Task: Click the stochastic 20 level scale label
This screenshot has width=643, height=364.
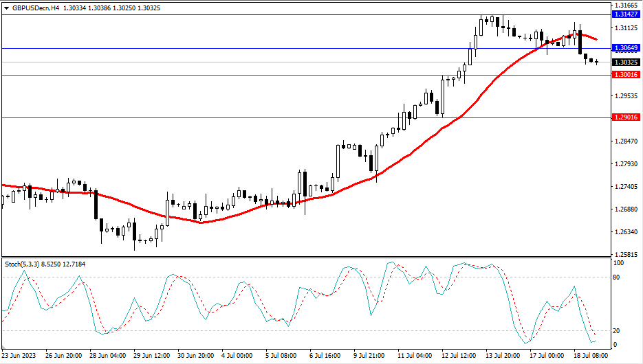Action: point(617,331)
